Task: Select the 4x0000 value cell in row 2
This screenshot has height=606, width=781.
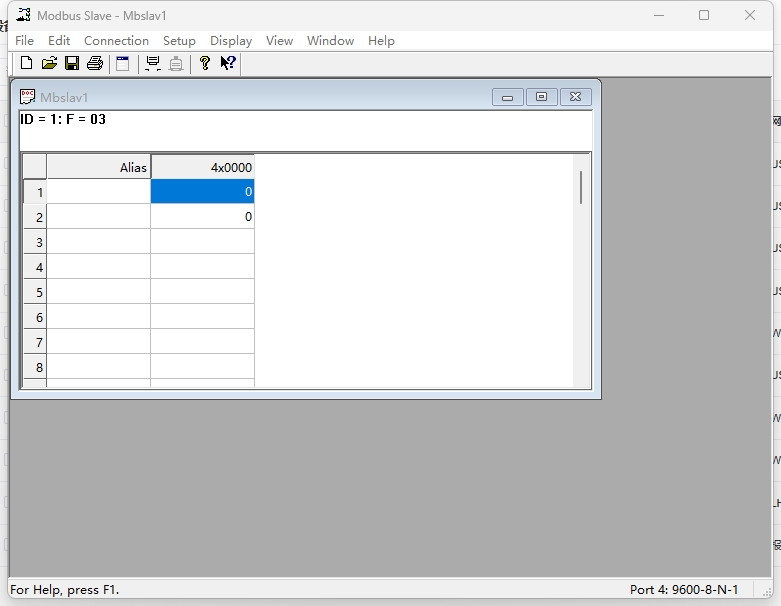Action: click(202, 217)
